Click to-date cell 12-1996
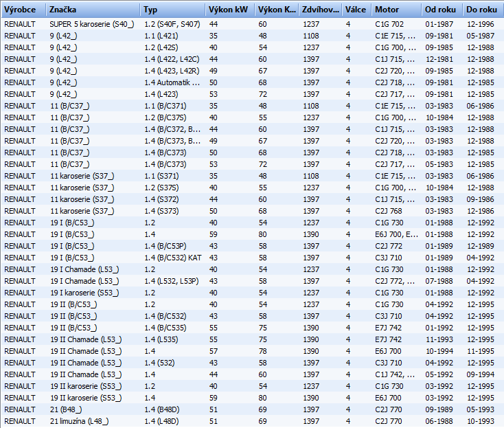504x428 pixels. (x=481, y=24)
